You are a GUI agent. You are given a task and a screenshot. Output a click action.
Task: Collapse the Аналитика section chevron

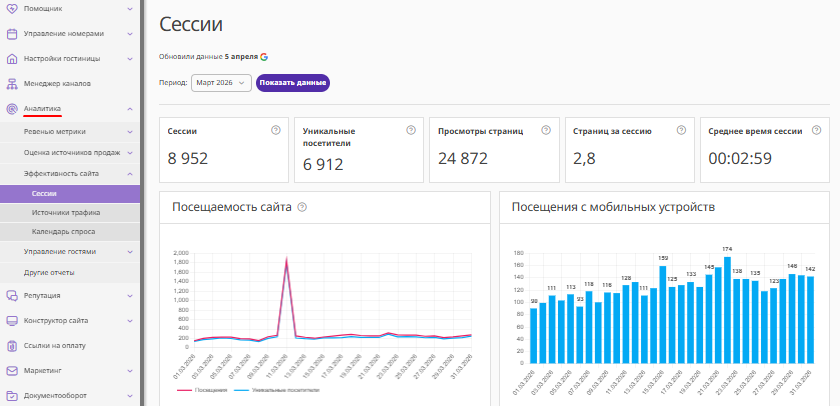point(130,109)
